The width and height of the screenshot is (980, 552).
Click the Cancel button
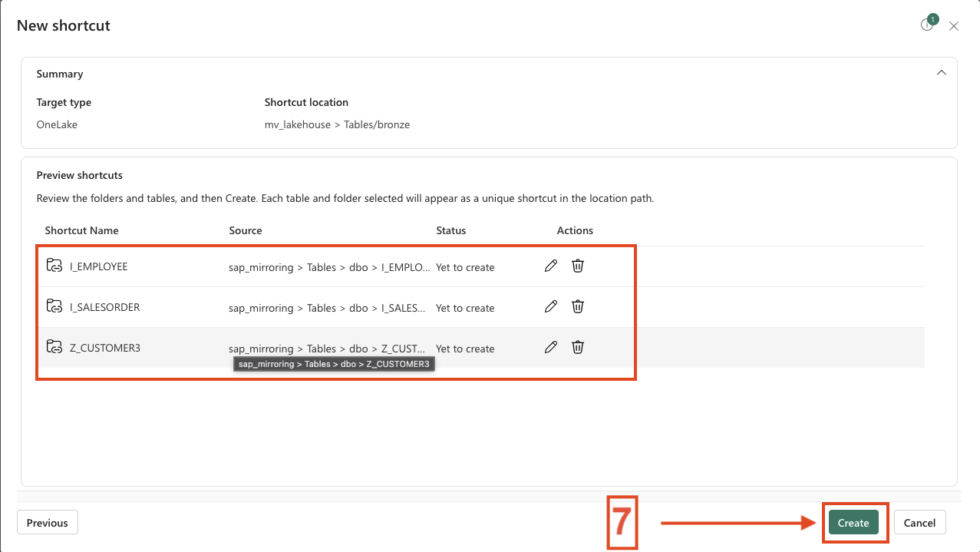pyautogui.click(x=919, y=523)
